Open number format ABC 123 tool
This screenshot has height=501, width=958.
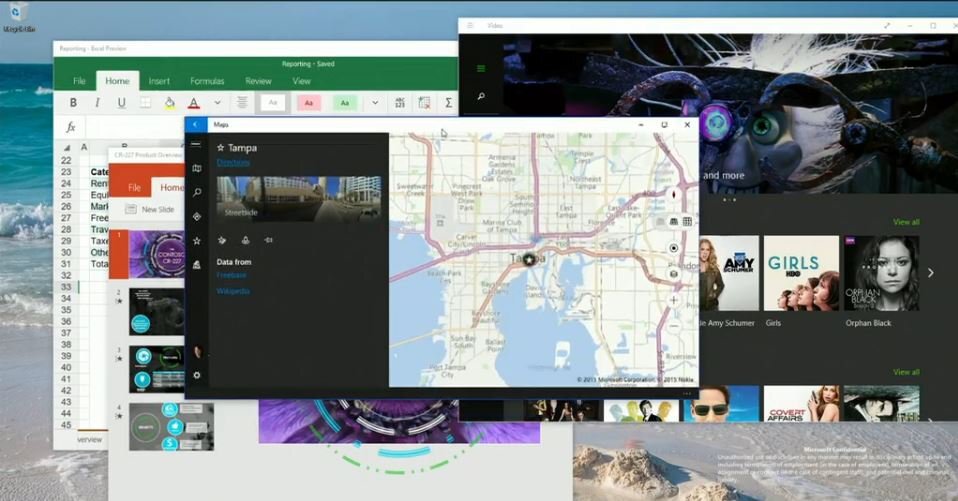(x=400, y=103)
